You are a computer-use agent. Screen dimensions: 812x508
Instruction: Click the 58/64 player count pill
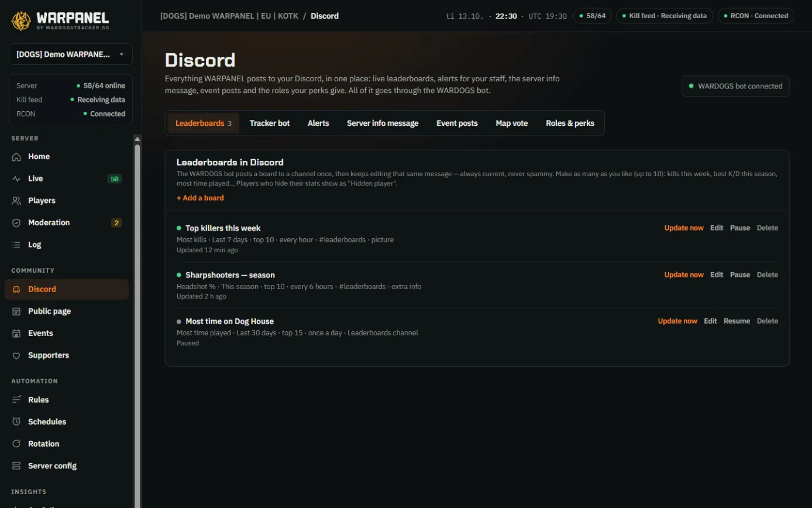592,16
